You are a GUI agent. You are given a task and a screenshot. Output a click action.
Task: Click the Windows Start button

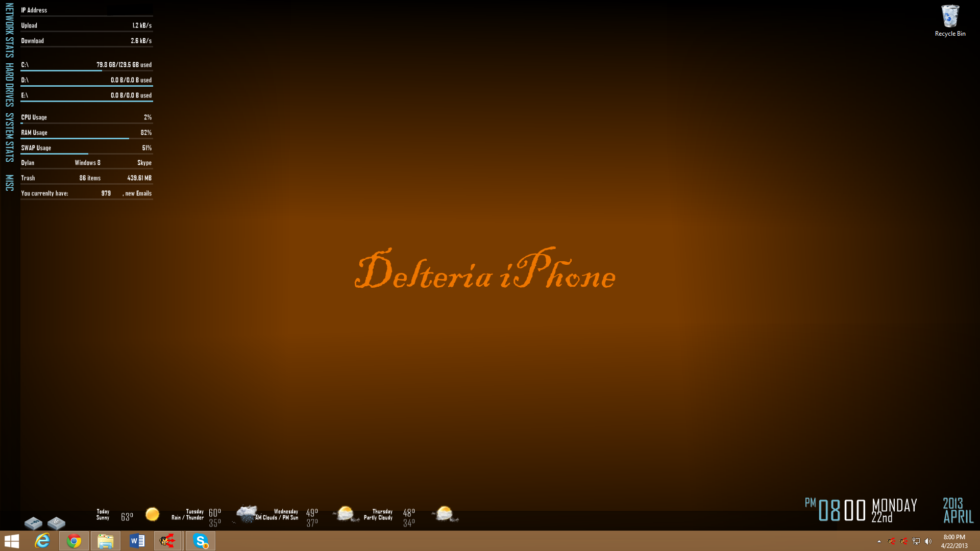[x=12, y=541]
